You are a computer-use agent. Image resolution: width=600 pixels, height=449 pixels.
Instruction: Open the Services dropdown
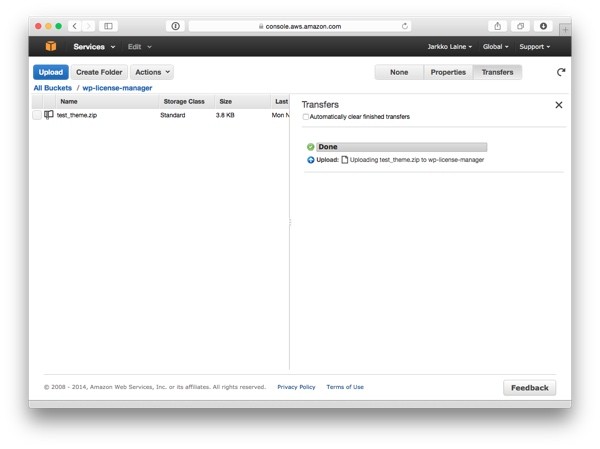(x=94, y=47)
